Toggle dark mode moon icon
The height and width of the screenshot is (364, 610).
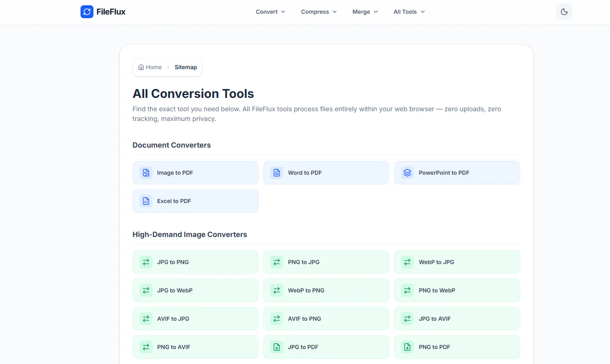click(564, 12)
